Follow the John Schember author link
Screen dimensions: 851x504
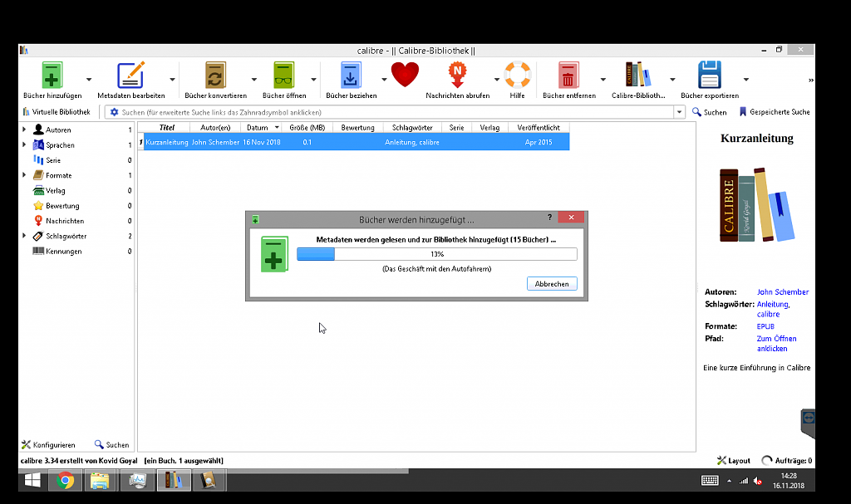click(783, 292)
